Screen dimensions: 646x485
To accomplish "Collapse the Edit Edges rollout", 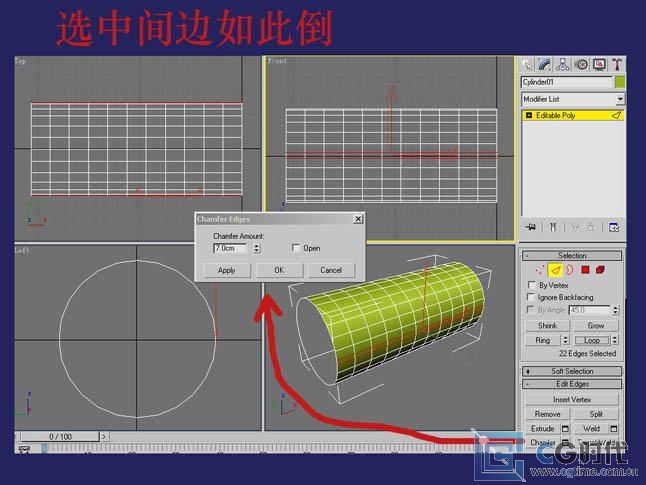I will click(x=572, y=384).
